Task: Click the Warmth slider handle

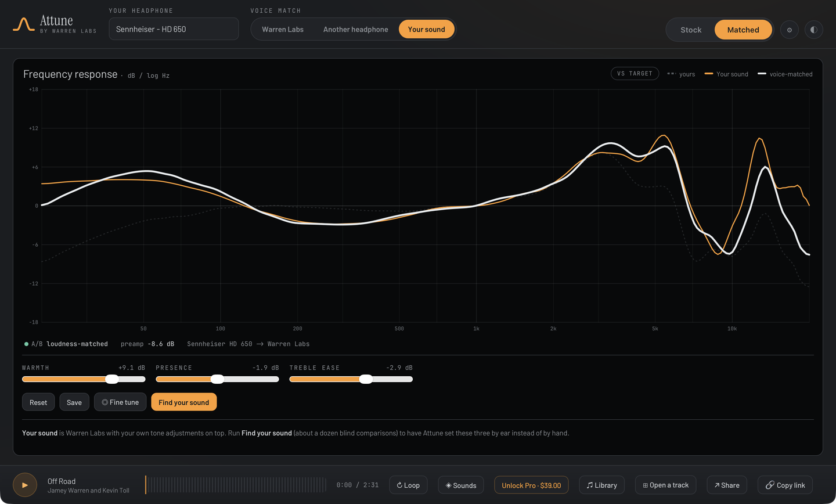Action: [112, 379]
